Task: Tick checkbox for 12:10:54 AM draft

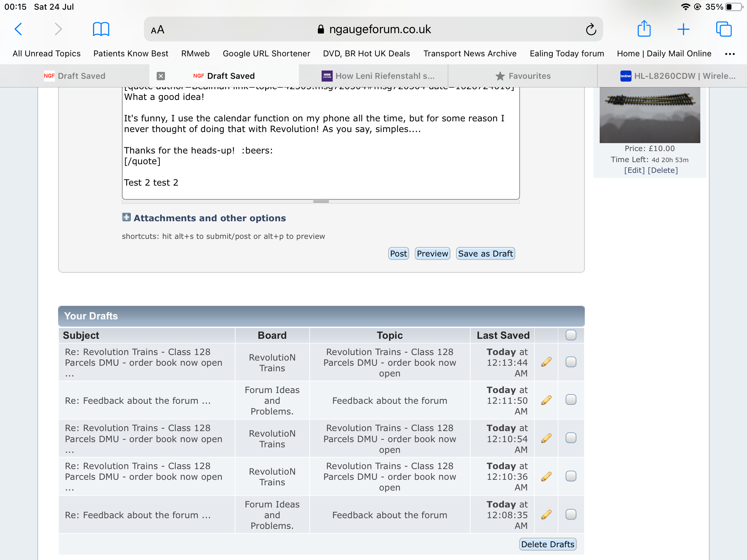Action: tap(571, 438)
